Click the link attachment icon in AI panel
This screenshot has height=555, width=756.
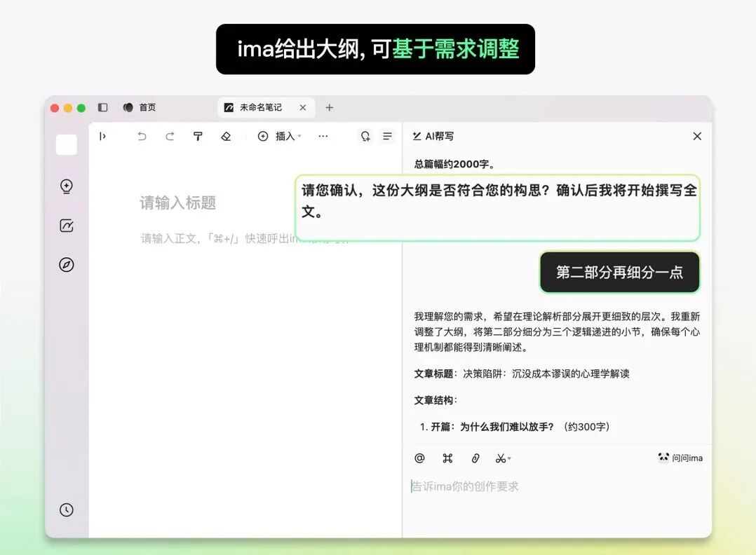tap(475, 458)
